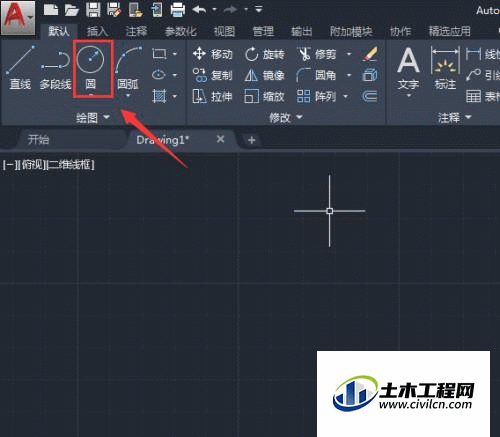Expand the hatch tool dropdown arrow
Image resolution: width=500 pixels, height=437 pixels.
pos(175,97)
